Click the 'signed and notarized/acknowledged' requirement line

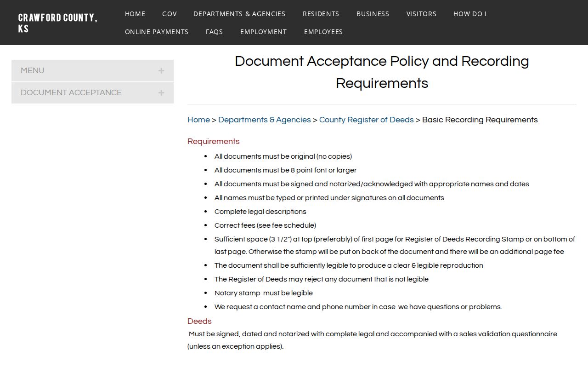pos(372,184)
